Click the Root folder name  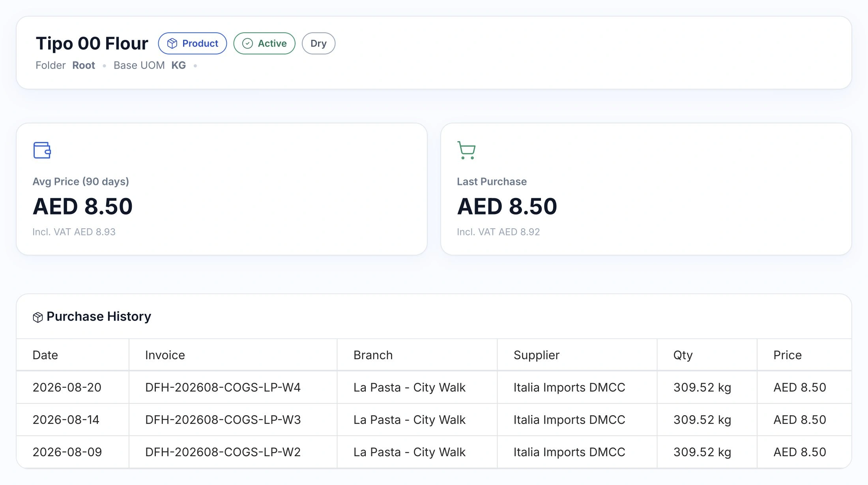coord(84,65)
